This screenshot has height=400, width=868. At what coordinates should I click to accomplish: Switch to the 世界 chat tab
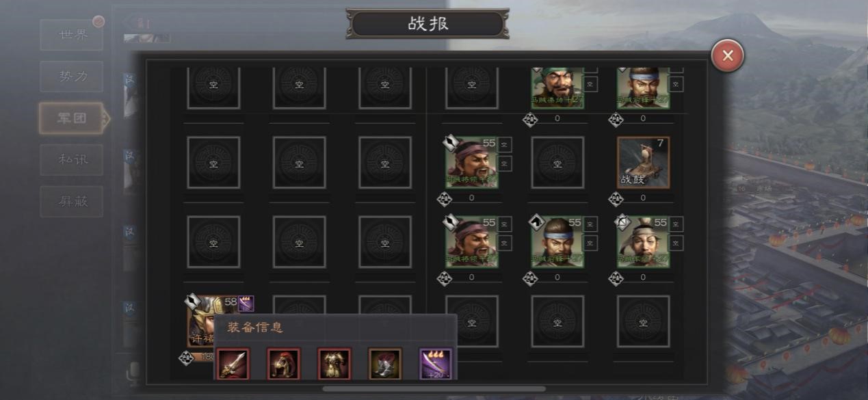pyautogui.click(x=72, y=35)
